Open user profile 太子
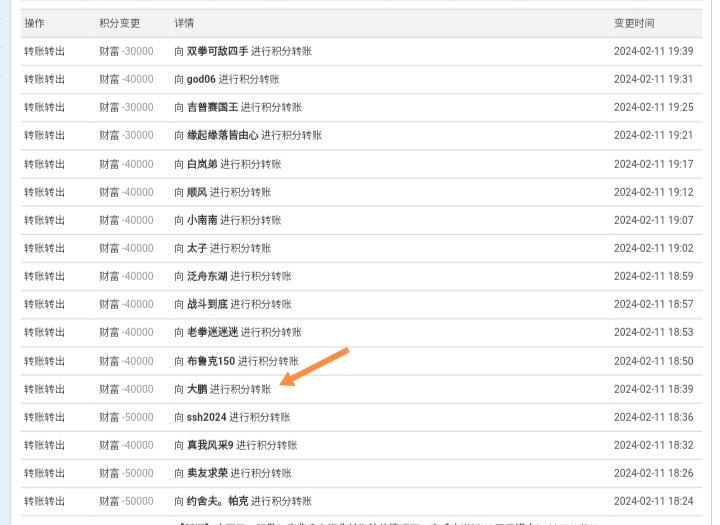The height and width of the screenshot is (525, 720). (x=197, y=248)
